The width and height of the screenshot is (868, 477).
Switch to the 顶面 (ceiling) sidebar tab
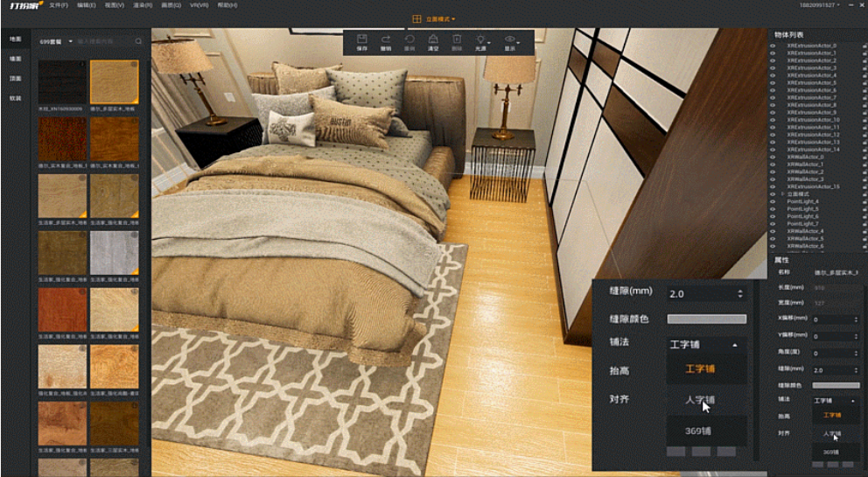click(16, 79)
